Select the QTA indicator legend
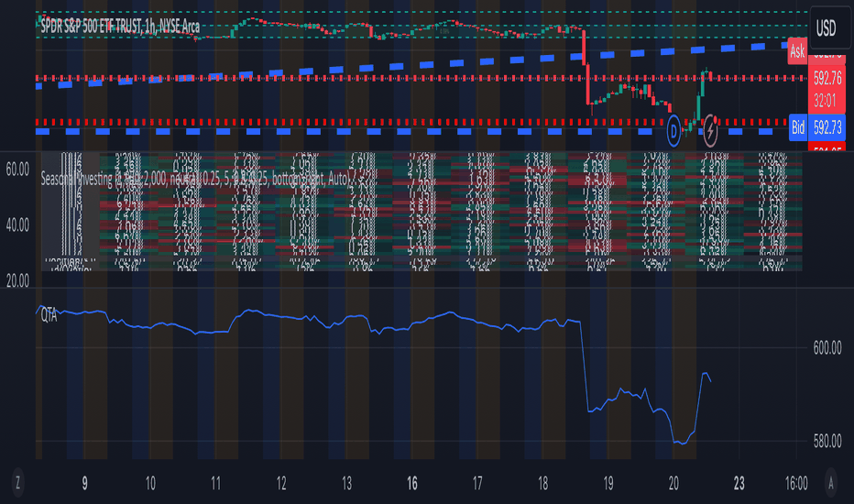This screenshot has width=854, height=504. click(49, 315)
